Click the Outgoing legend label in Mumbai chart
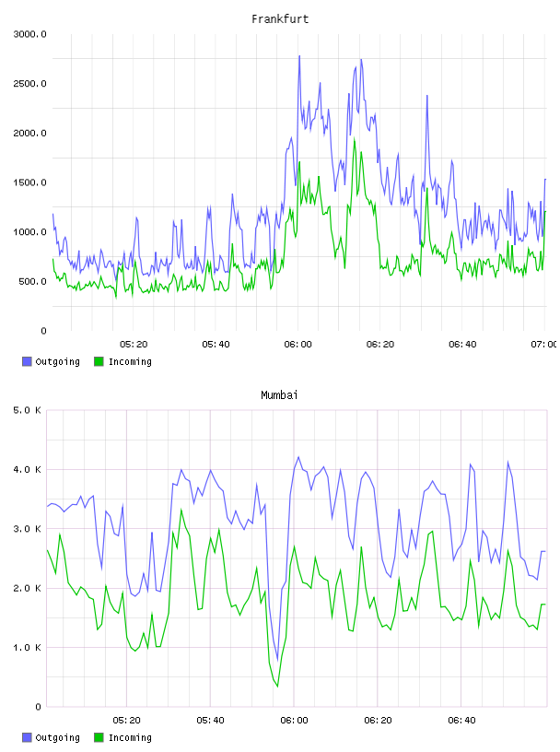This screenshot has width=560, height=752. (57, 738)
